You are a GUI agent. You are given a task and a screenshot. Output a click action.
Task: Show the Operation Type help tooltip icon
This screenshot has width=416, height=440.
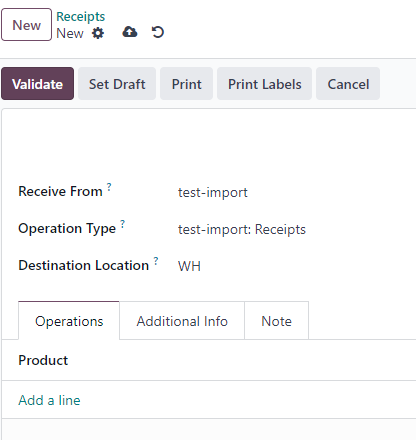pyautogui.click(x=123, y=224)
